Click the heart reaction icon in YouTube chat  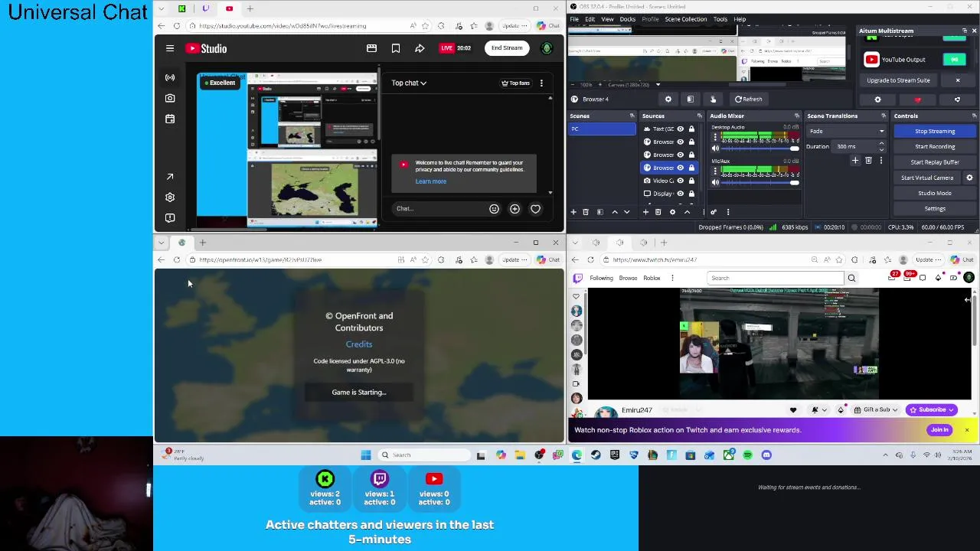[x=535, y=209]
